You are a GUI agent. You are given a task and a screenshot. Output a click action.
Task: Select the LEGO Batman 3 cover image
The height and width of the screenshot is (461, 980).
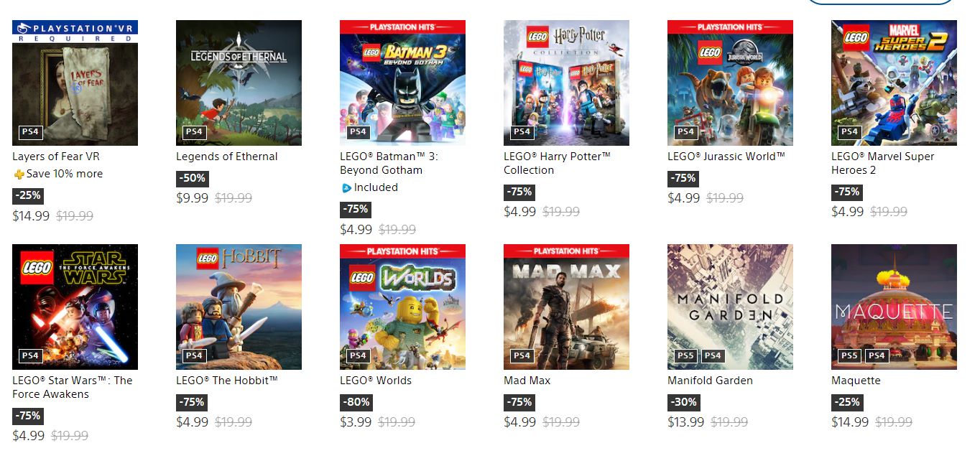coord(402,83)
